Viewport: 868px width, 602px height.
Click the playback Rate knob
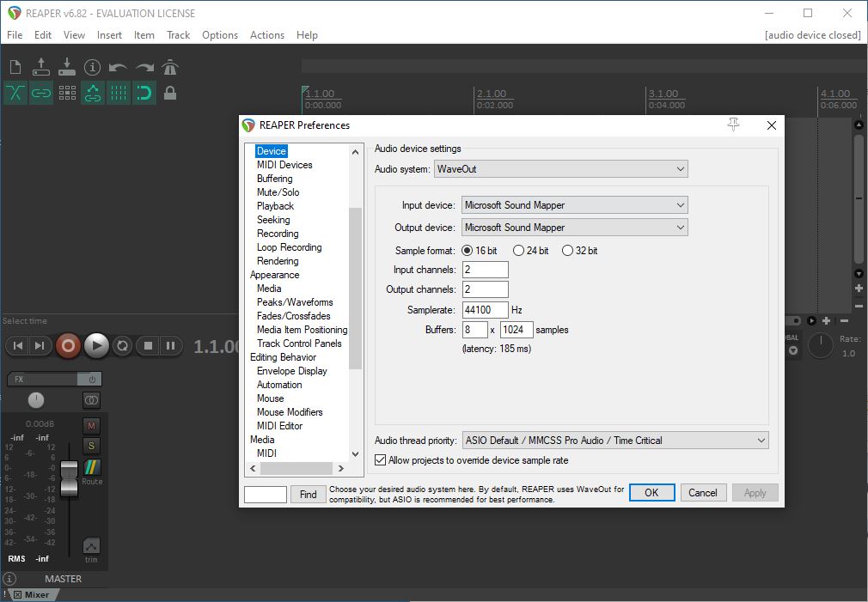click(821, 346)
